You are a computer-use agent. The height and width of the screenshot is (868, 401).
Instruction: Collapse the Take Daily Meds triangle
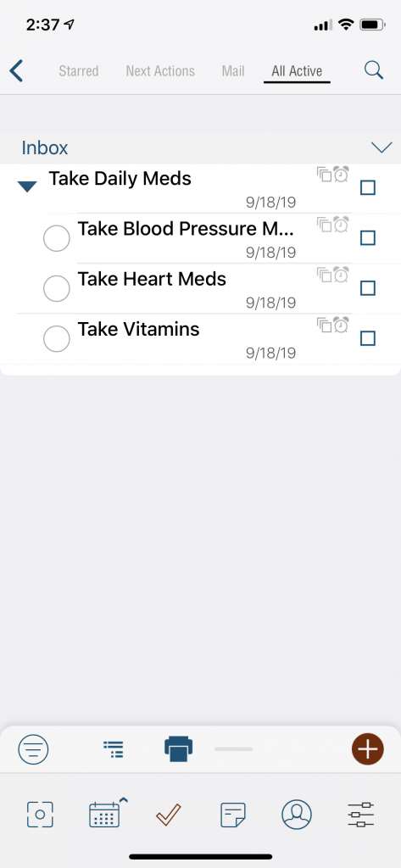[27, 186]
